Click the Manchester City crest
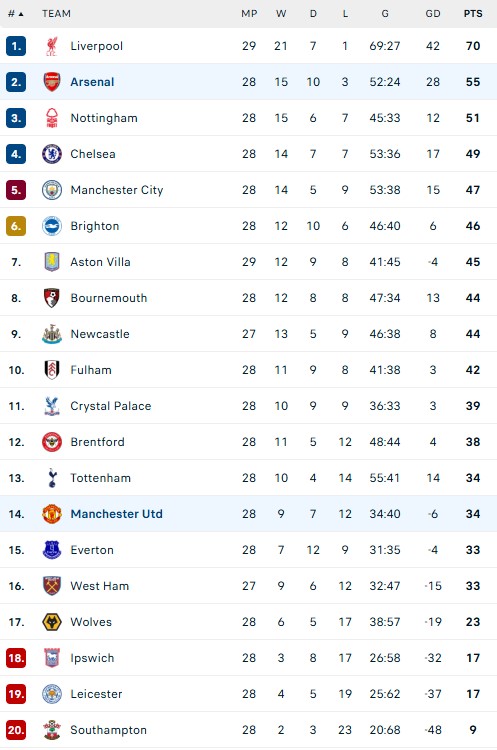 point(52,190)
